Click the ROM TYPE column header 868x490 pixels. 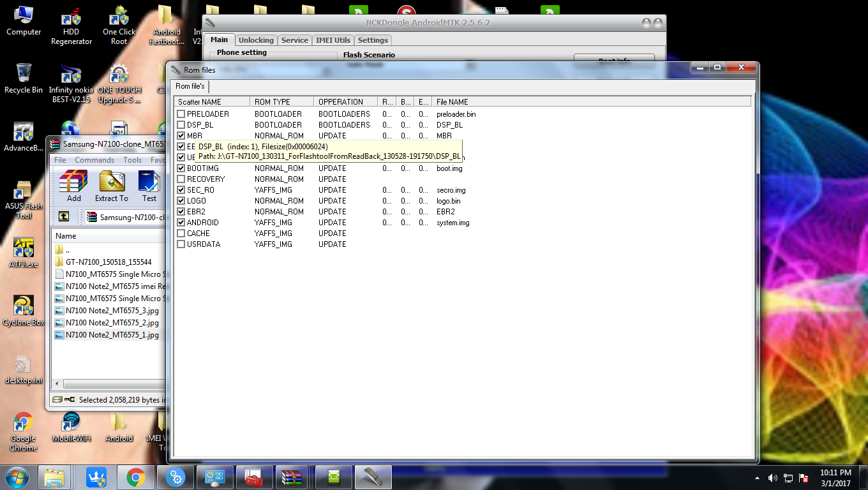click(x=282, y=101)
